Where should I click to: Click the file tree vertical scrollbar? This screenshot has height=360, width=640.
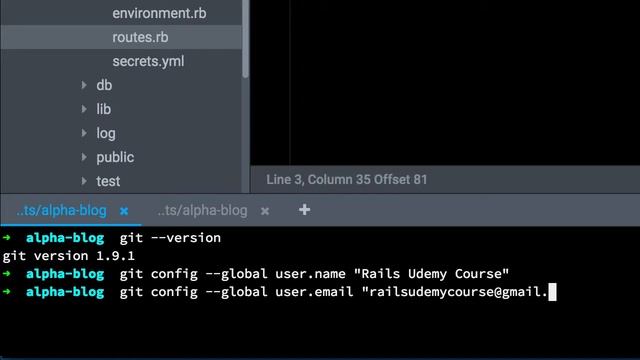pos(245,39)
